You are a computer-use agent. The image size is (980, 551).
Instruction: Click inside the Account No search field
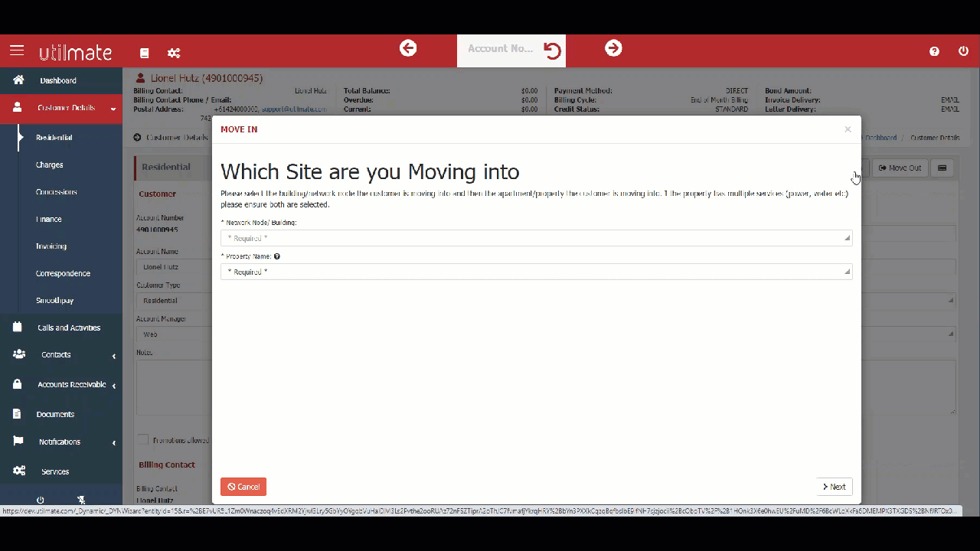point(500,48)
